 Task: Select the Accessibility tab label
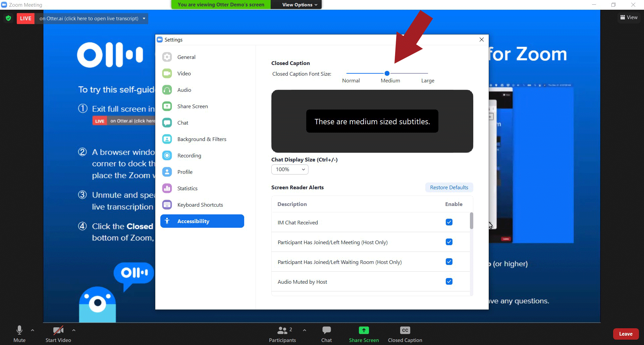[193, 221]
